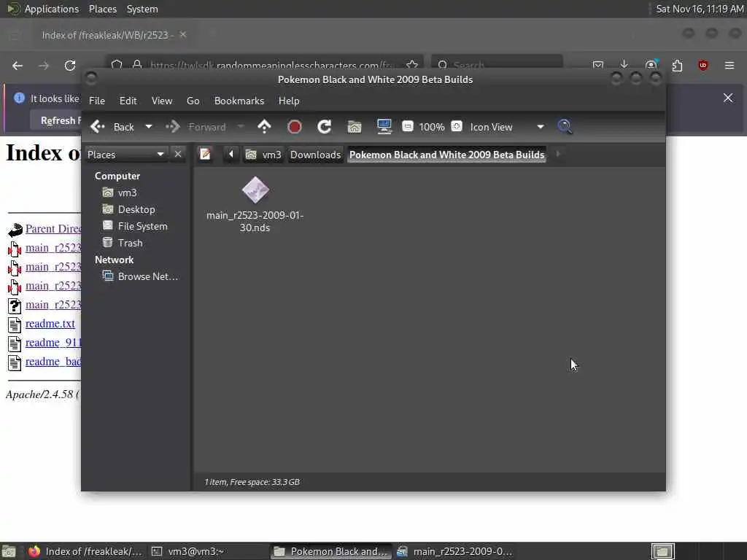
Task: Open the Places menu in top panel
Action: (102, 9)
